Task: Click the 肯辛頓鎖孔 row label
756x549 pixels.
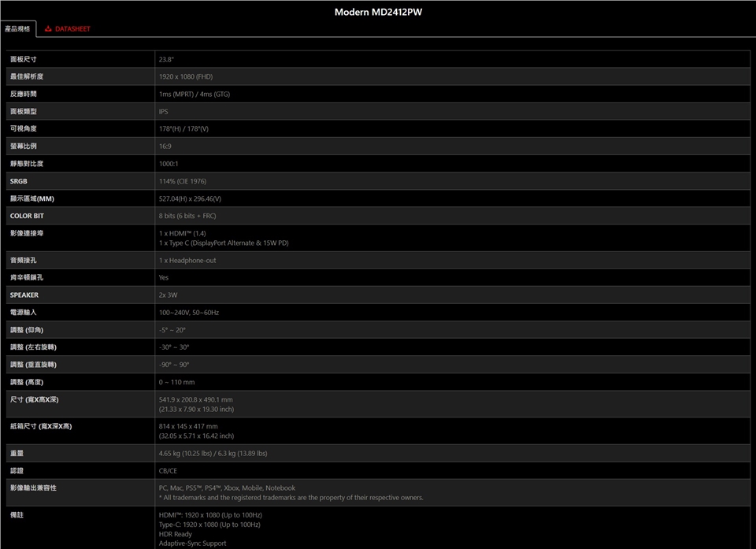Action: 27,277
